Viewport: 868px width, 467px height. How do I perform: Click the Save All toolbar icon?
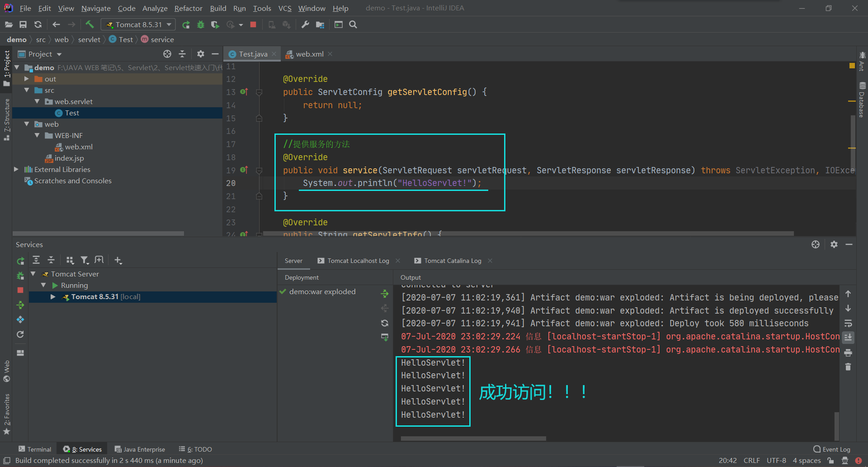pos(23,24)
